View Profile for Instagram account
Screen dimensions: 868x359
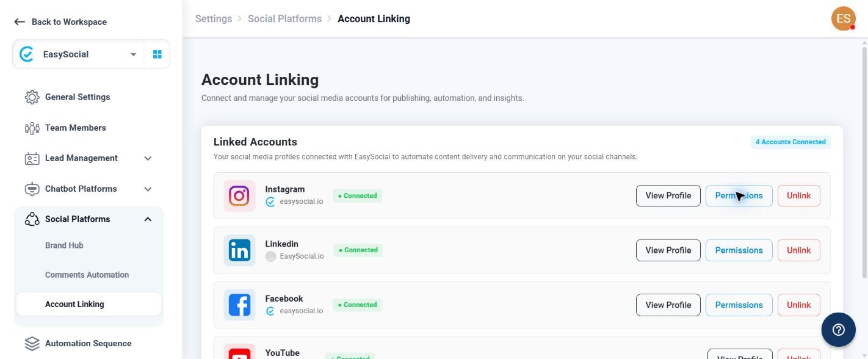click(x=668, y=195)
